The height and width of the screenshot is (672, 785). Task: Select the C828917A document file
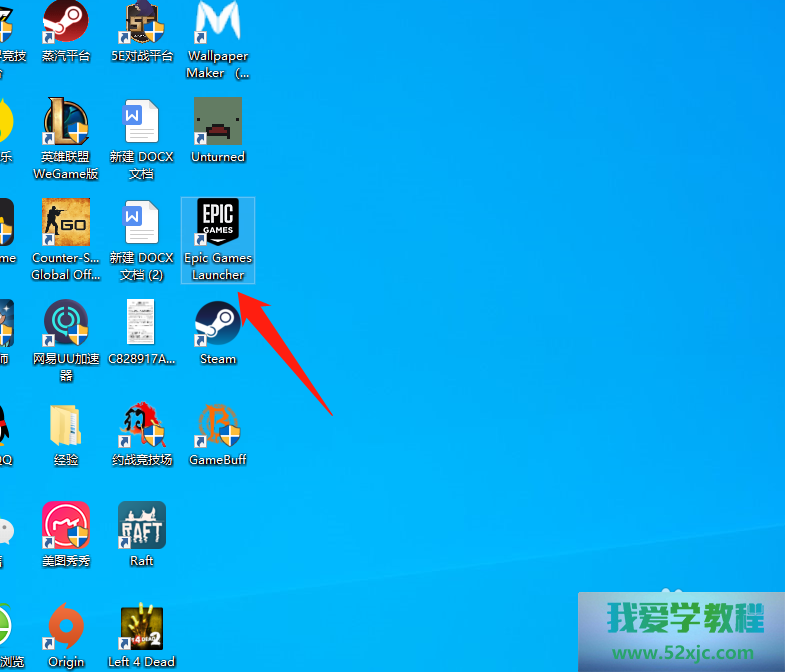coord(142,324)
